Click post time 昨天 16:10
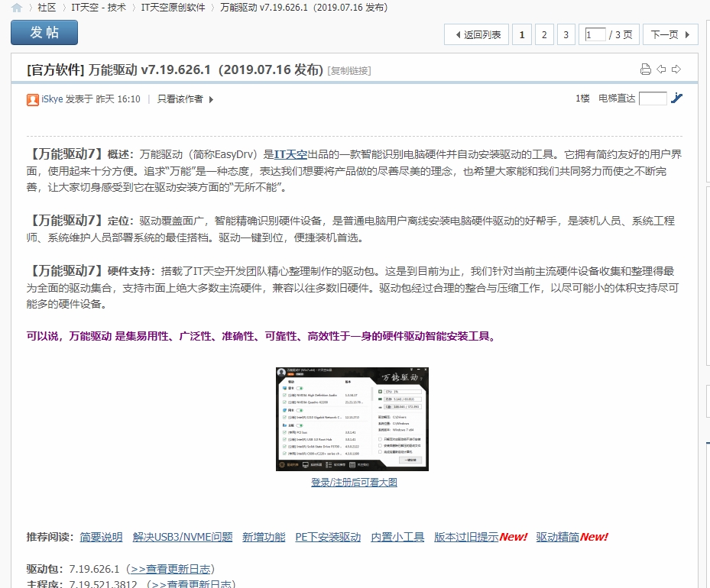 coord(118,99)
